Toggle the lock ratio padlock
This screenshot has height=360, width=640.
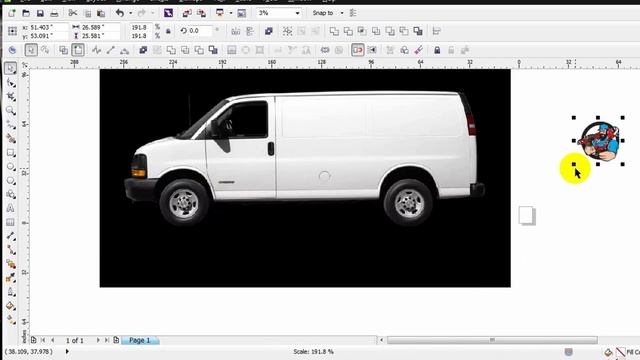(168, 31)
